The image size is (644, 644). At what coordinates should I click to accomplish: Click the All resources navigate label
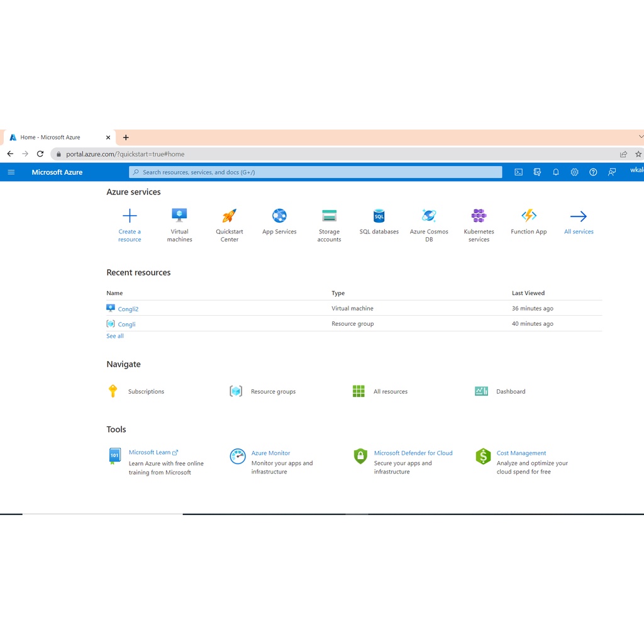(x=391, y=391)
